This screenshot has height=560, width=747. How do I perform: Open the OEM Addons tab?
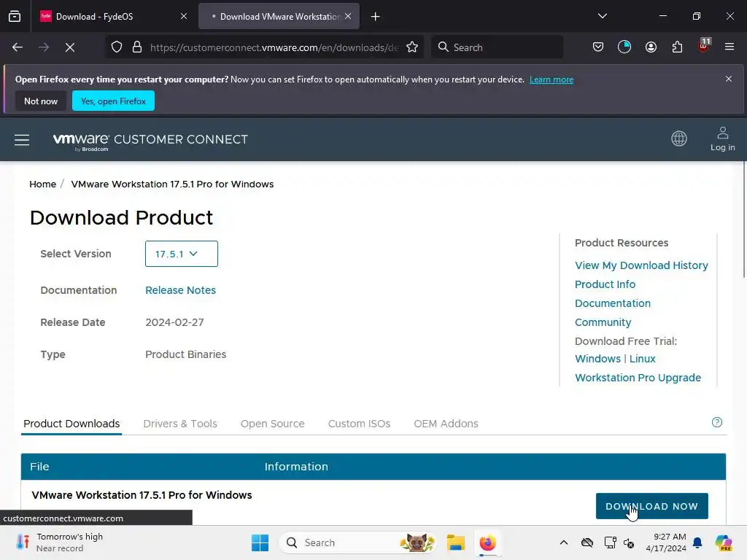[446, 424]
